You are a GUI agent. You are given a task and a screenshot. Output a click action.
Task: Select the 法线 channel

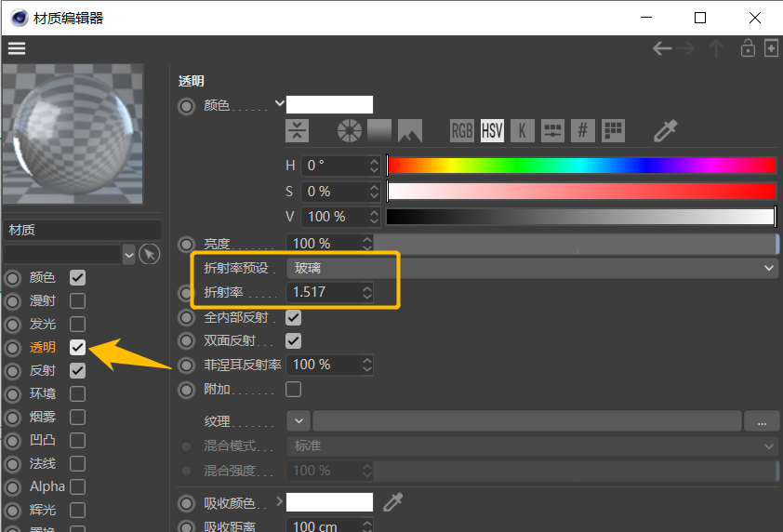(43, 463)
